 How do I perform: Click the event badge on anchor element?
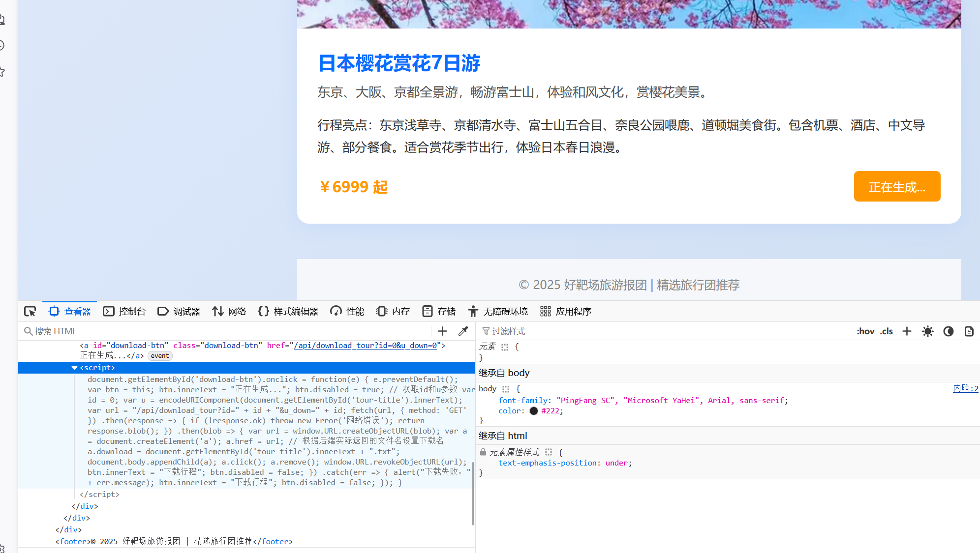coord(160,356)
